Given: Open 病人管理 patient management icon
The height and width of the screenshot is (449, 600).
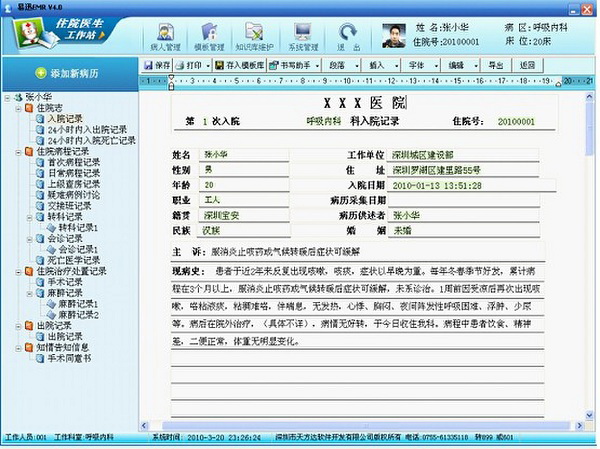Looking at the screenshot, I should coord(165,37).
